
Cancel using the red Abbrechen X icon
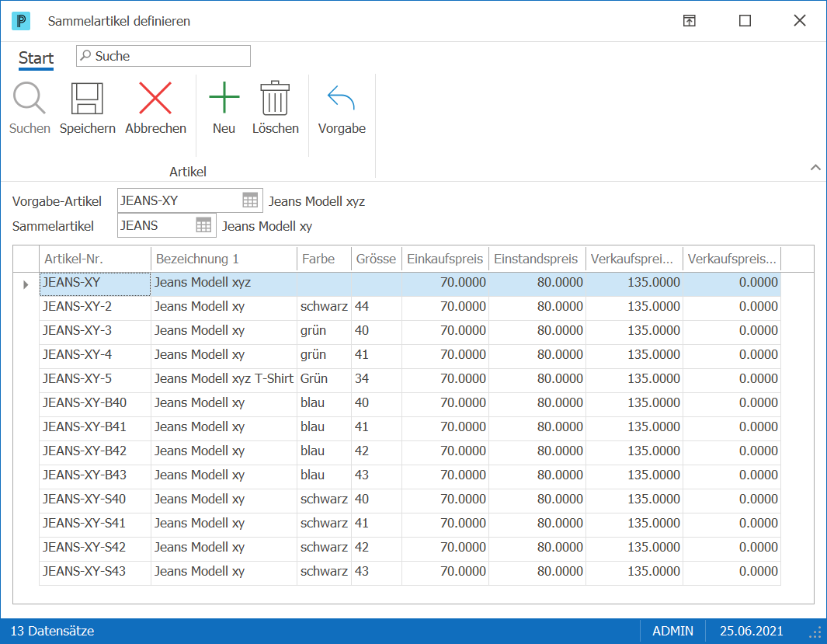tap(155, 98)
